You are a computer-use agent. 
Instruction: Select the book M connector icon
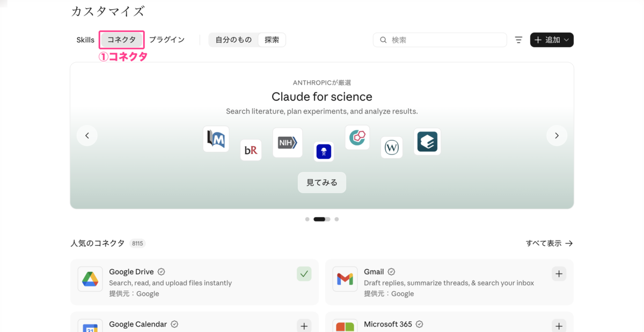[x=216, y=139]
